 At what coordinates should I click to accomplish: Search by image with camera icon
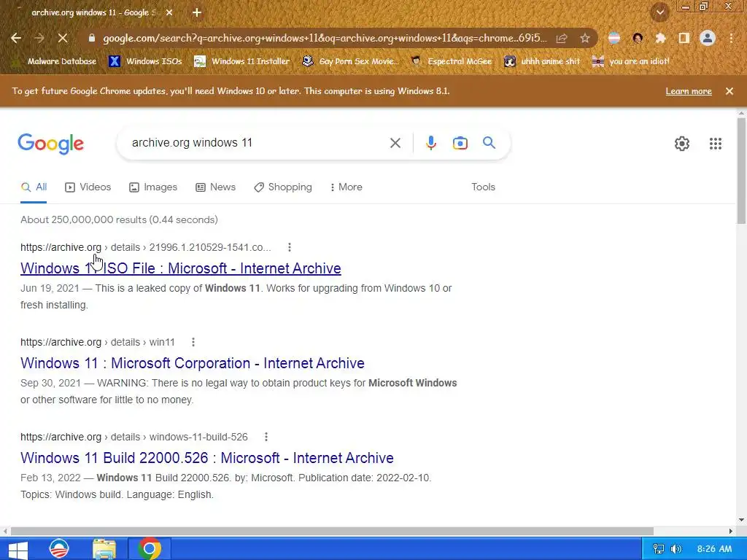460,143
